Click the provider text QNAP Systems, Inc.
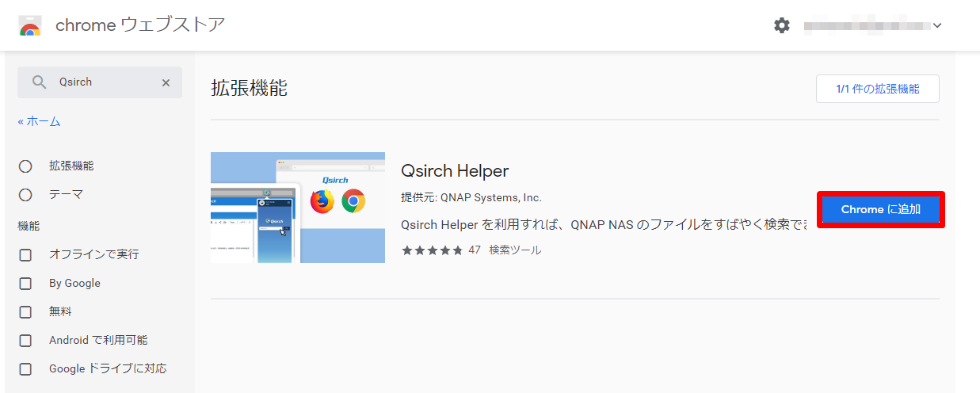 pyautogui.click(x=491, y=198)
